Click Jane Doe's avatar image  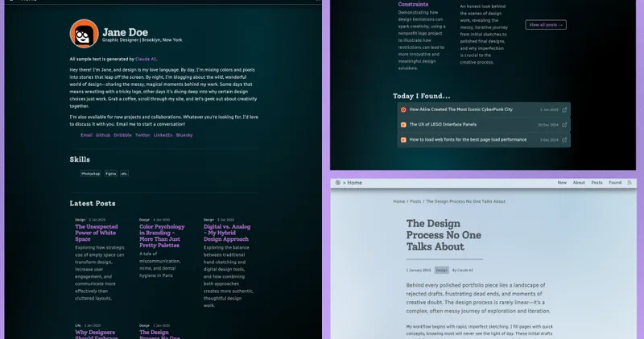coord(83,34)
